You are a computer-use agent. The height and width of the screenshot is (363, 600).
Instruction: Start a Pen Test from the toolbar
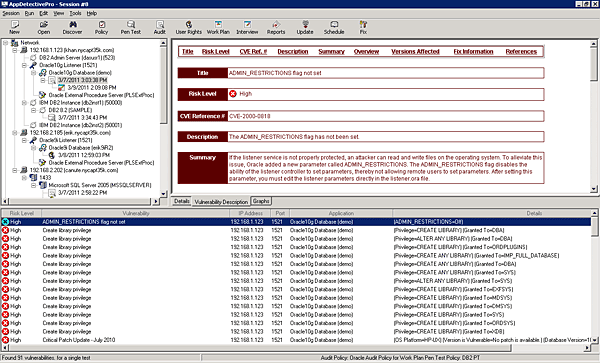(131, 24)
